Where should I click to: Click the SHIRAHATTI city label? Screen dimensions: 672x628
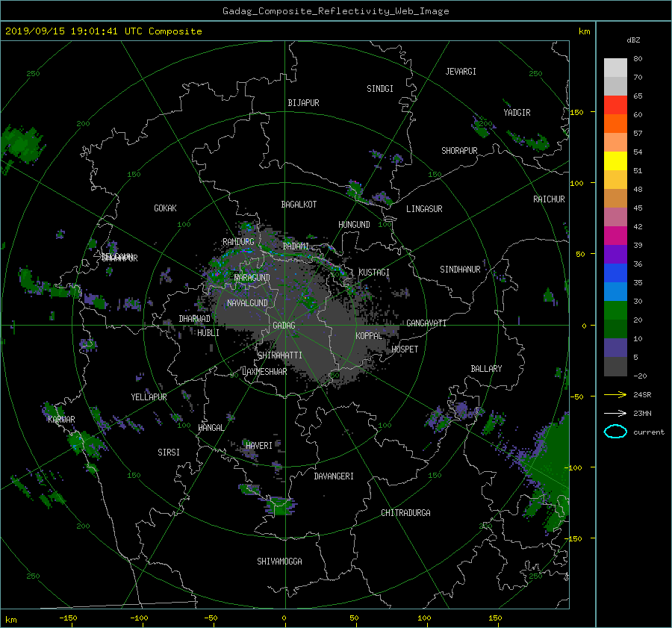click(280, 355)
